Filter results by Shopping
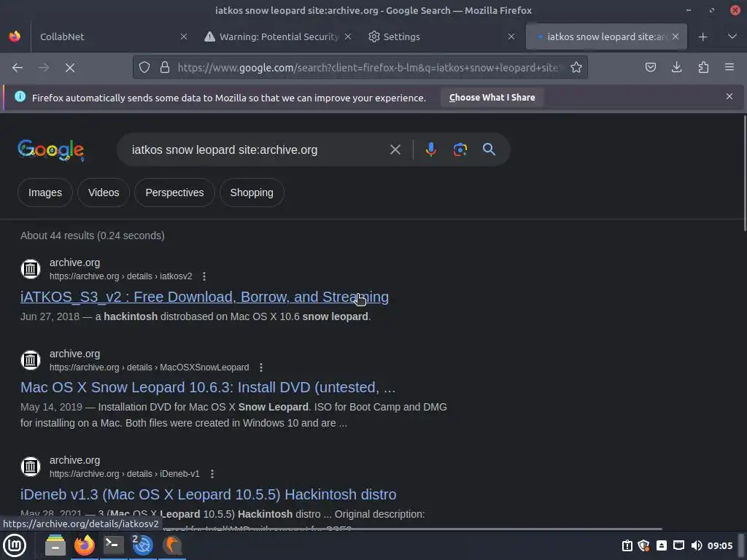The height and width of the screenshot is (560, 747). point(252,192)
